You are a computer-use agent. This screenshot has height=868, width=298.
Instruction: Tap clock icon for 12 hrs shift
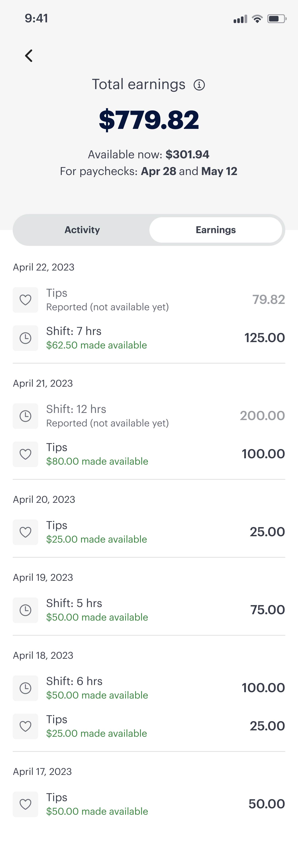[x=26, y=416]
